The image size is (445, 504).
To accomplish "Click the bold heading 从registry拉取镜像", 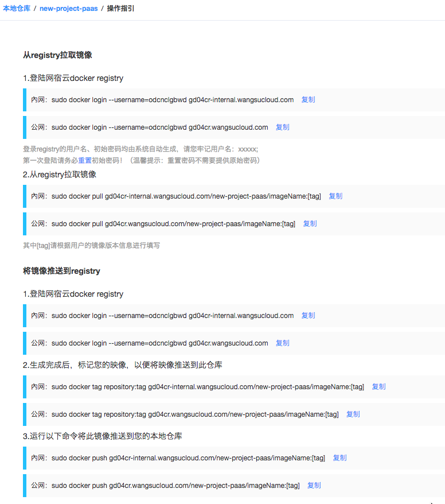I will (x=57, y=55).
